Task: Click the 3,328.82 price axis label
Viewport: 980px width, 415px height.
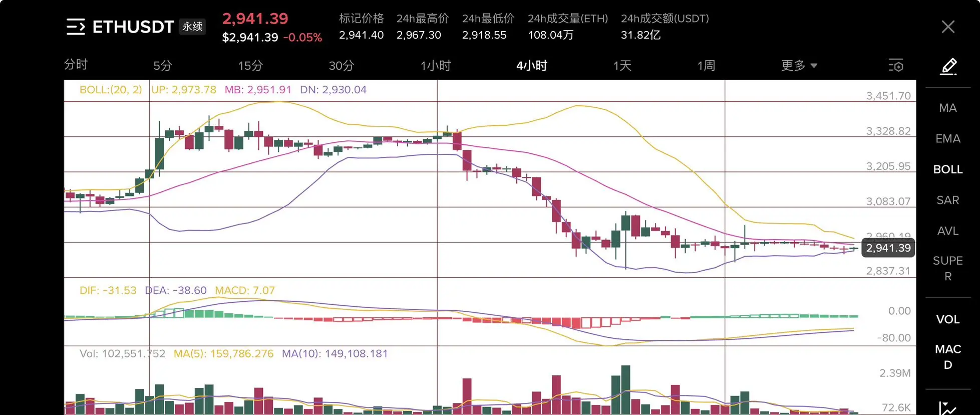Action: point(888,131)
